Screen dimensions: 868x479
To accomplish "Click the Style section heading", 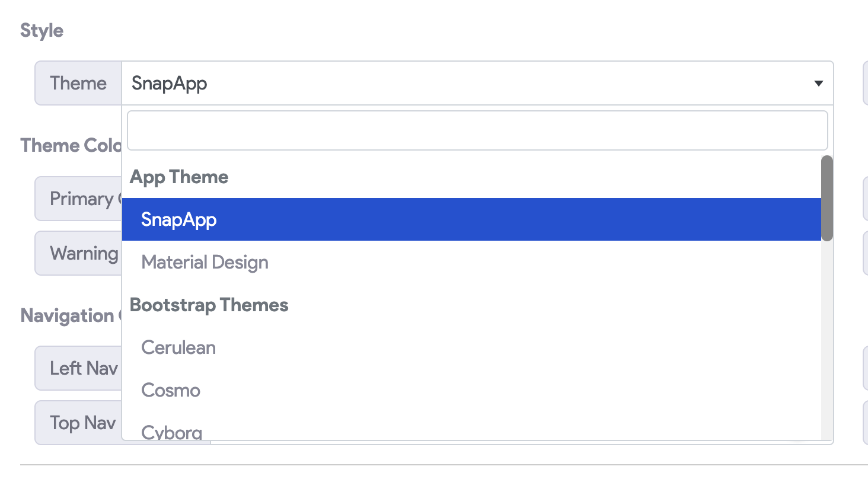I will pos(41,30).
